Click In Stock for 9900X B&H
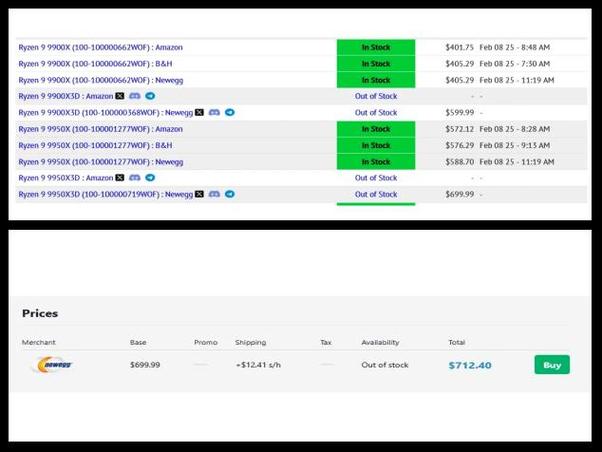This screenshot has width=602, height=452. point(376,64)
